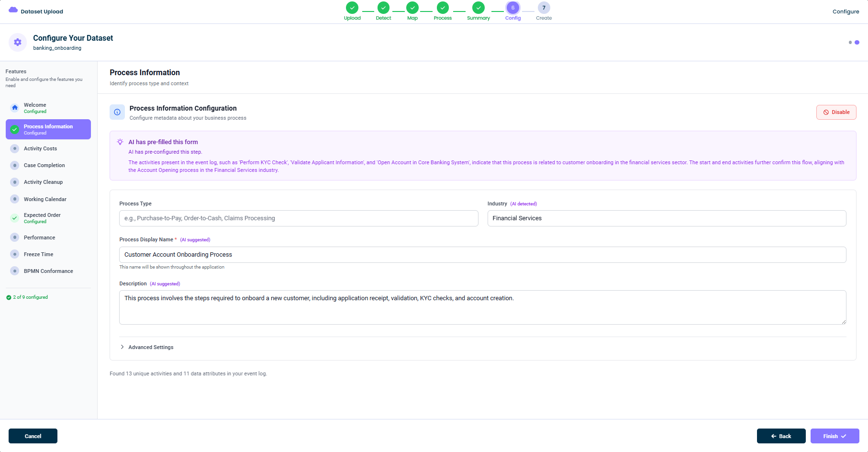Click '(AI suggested)' tag next to Description
Viewport: 868px width, 452px height.
[165, 284]
